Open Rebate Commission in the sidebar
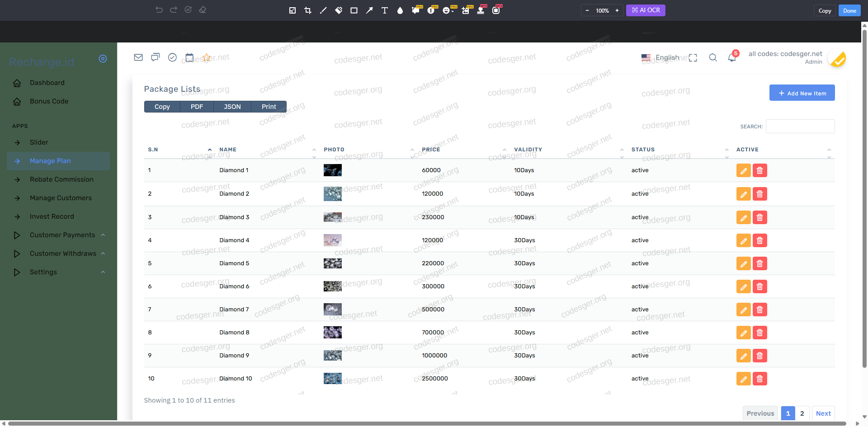Viewport: 868px width, 427px height. pos(61,179)
